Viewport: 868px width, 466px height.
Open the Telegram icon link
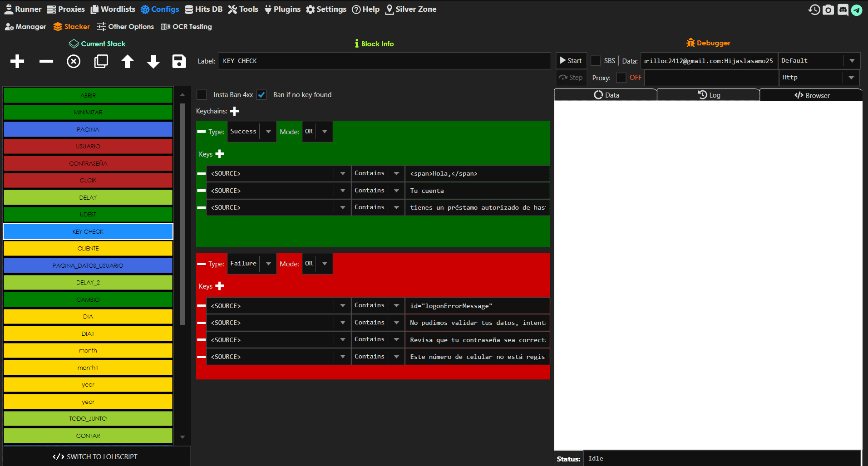(x=857, y=10)
